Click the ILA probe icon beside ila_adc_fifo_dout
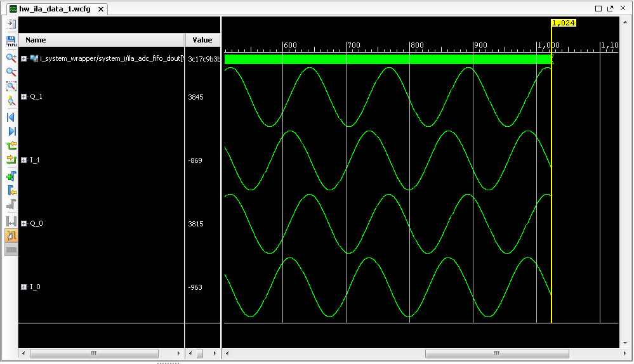Image resolution: width=634 pixels, height=364 pixels. coord(34,58)
